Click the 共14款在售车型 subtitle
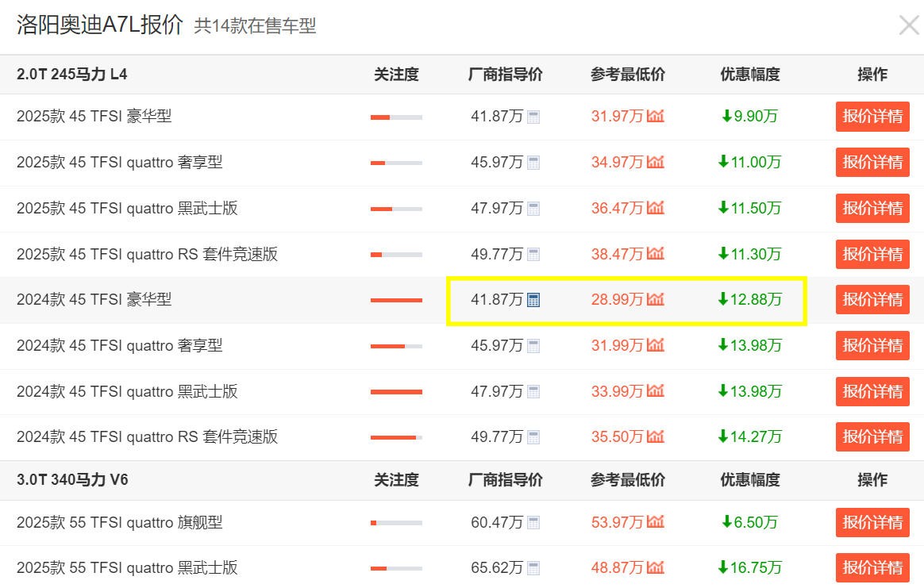Screen dimensions: 924x588 (255, 26)
